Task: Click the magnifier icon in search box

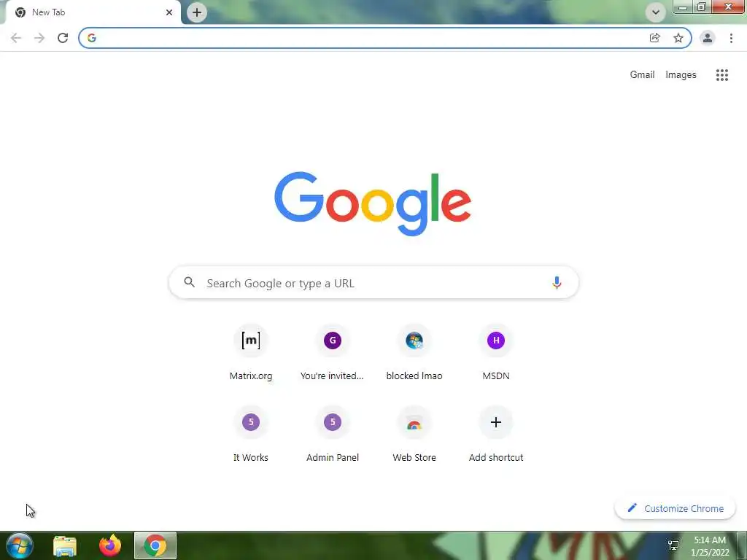Action: tap(189, 282)
